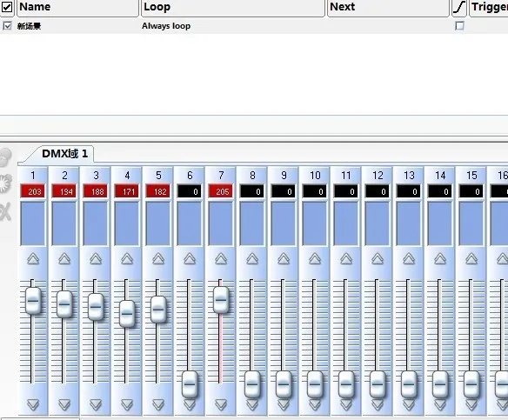Click channel 12 up arrow icon

[378, 259]
